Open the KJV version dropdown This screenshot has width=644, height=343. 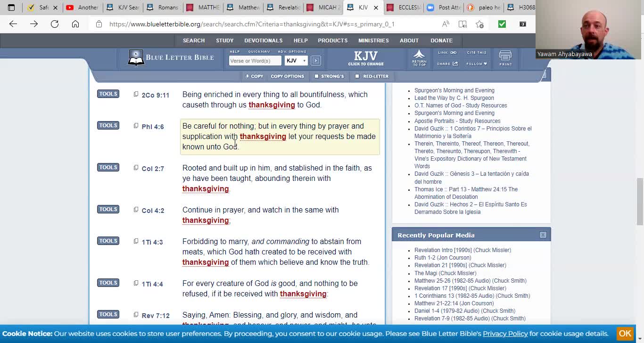(296, 60)
